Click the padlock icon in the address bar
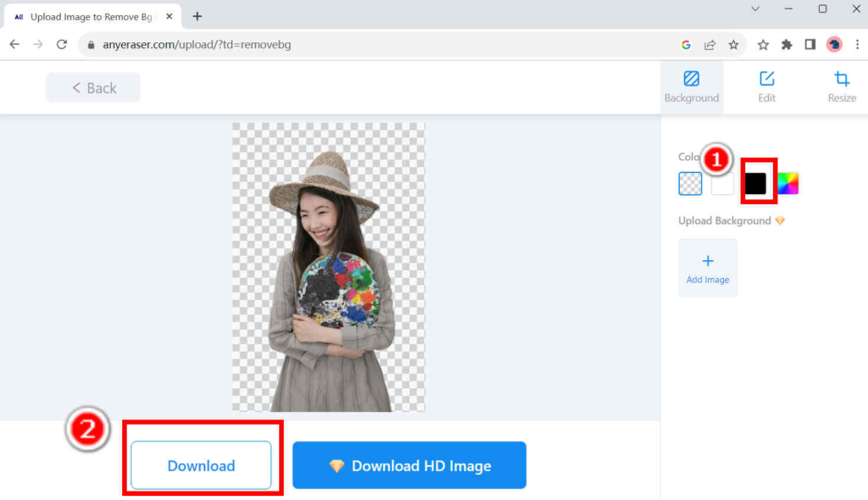The height and width of the screenshot is (500, 868). coord(90,44)
